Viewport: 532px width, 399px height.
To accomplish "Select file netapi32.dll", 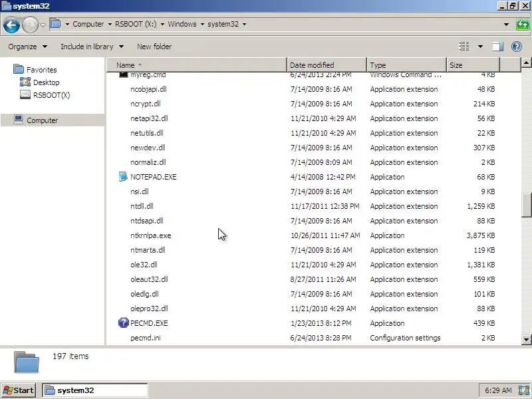I will point(149,118).
